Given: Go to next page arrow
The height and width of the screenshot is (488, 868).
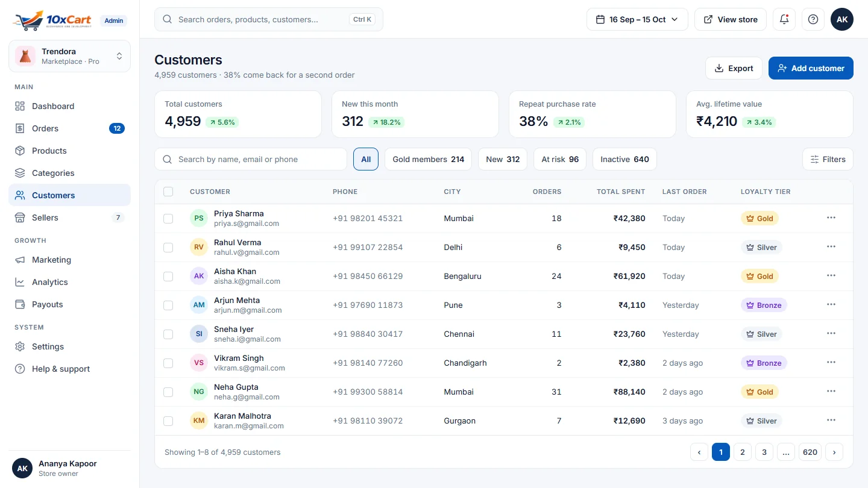Looking at the screenshot, I should [834, 452].
